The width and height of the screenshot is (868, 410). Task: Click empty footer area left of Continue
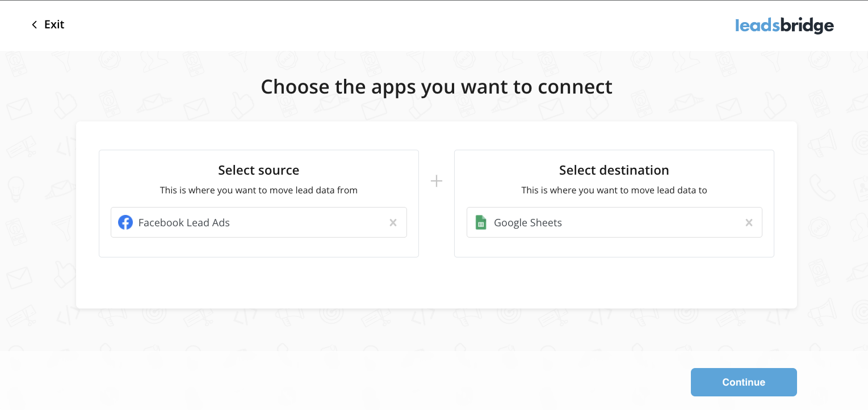[x=397, y=382]
